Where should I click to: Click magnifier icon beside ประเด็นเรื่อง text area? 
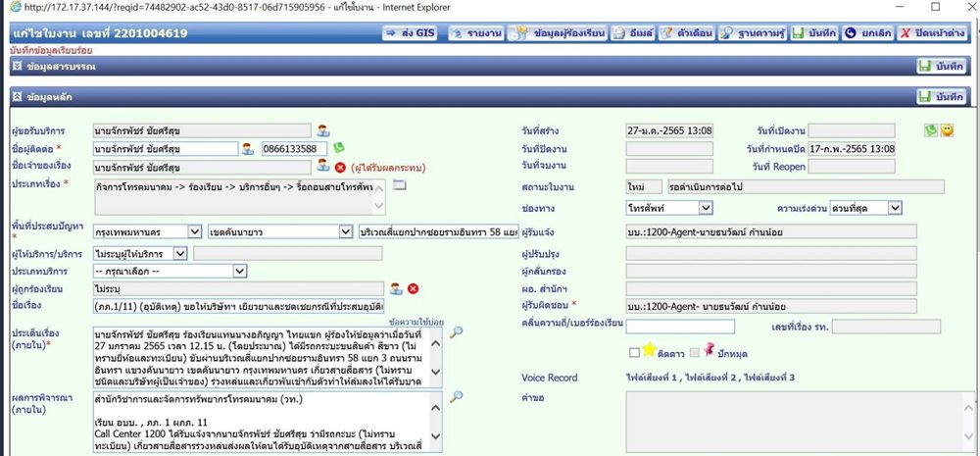457,332
